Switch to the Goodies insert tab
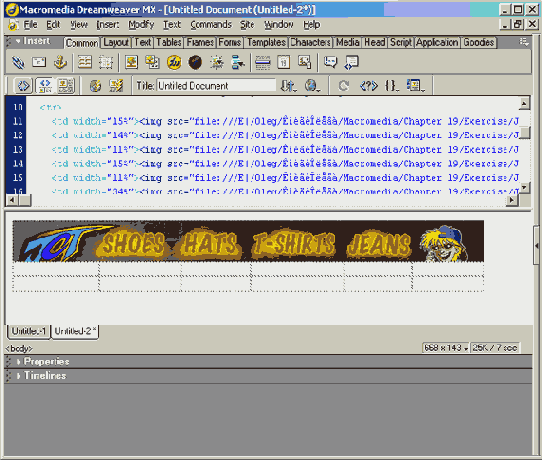Screen dimensions: 542x460 (x=479, y=43)
